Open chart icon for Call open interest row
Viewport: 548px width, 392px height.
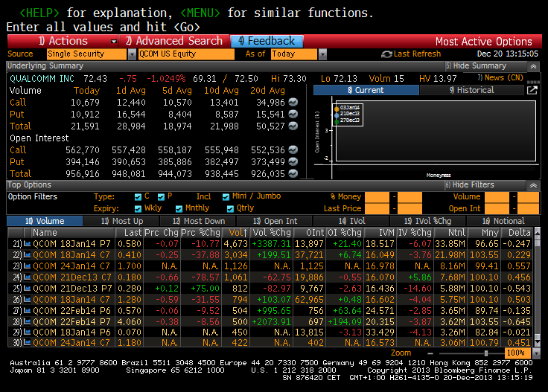293,150
